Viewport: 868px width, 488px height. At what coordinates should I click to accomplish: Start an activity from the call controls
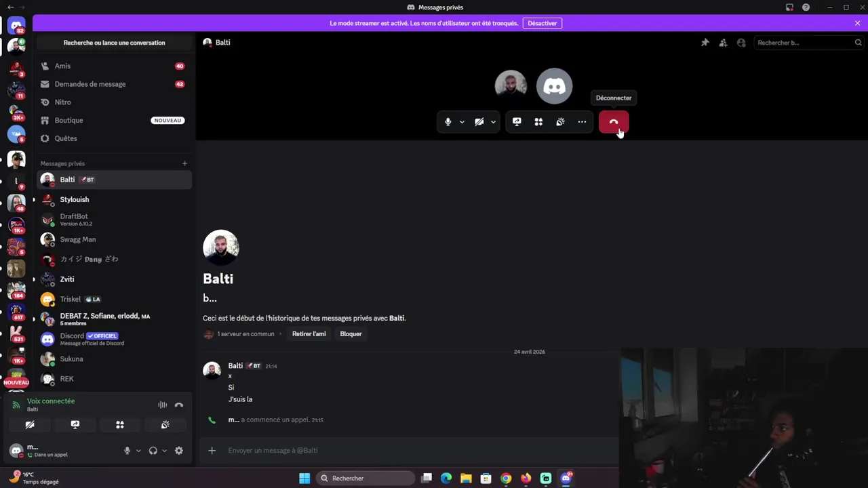point(538,122)
